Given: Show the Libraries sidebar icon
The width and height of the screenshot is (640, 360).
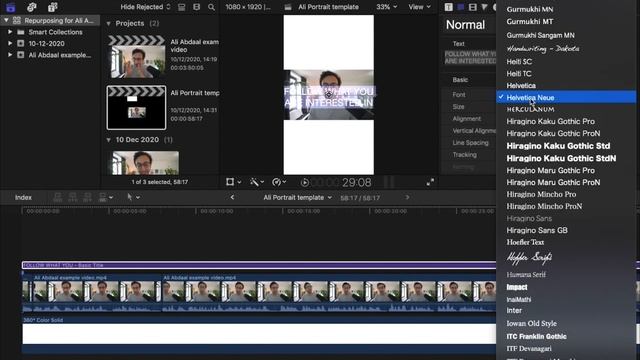Looking at the screenshot, I should (10, 7).
